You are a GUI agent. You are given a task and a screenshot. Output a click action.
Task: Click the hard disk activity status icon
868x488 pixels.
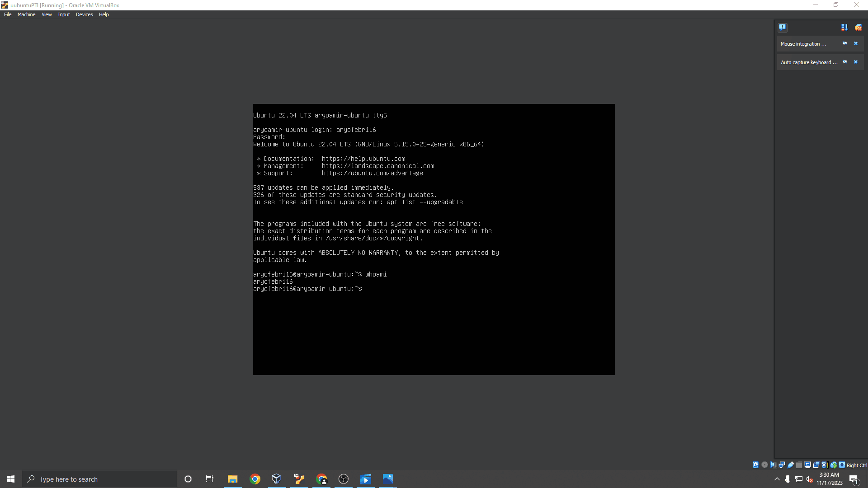(x=755, y=465)
